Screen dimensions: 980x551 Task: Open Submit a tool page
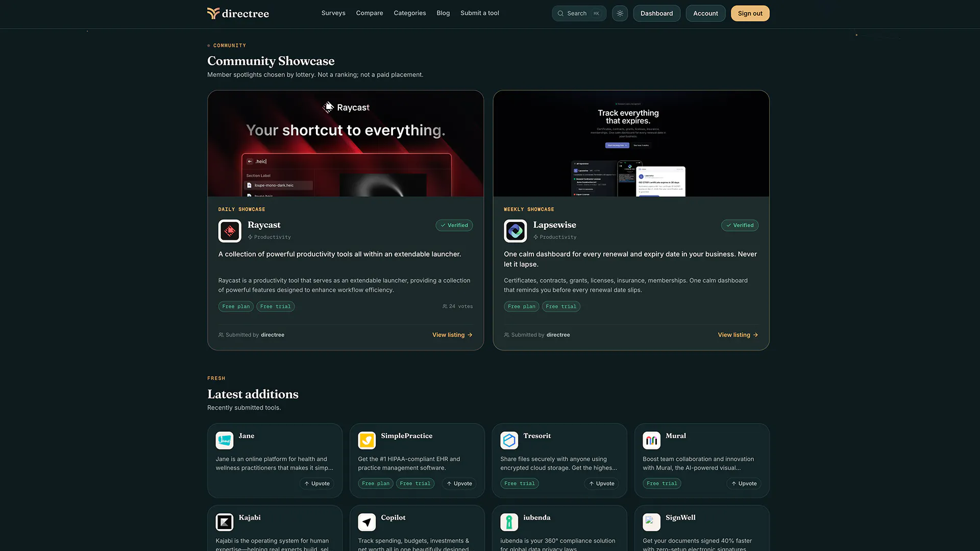480,13
